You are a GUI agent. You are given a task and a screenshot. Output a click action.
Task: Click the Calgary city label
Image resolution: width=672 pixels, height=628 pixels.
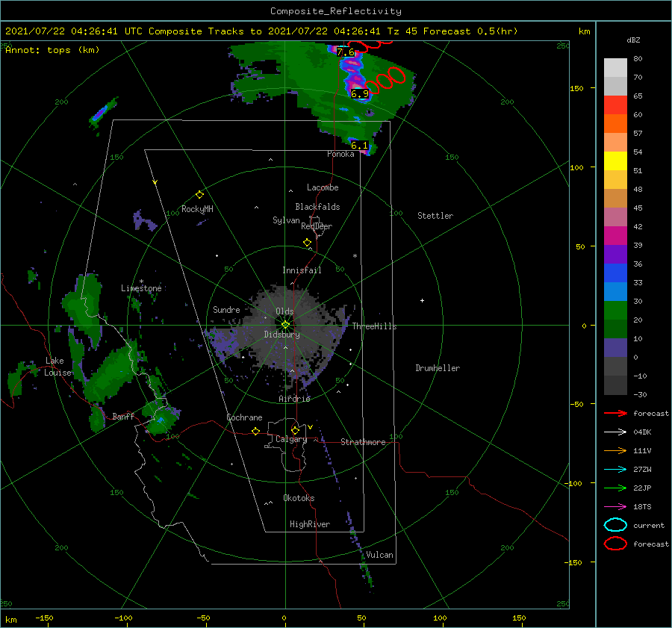291,439
